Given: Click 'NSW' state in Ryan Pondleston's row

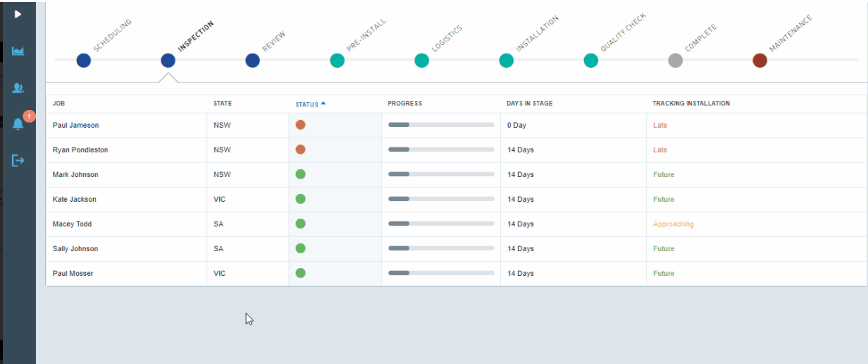Looking at the screenshot, I should click(x=222, y=150).
